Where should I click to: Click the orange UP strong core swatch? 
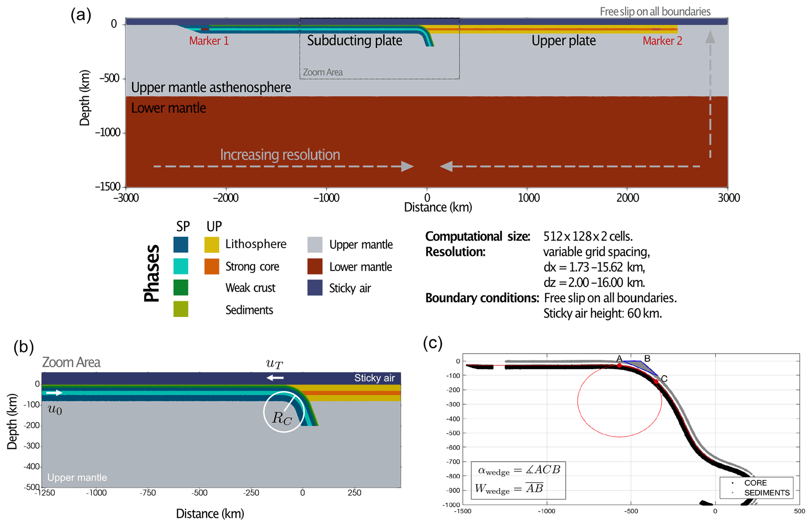pos(212,266)
